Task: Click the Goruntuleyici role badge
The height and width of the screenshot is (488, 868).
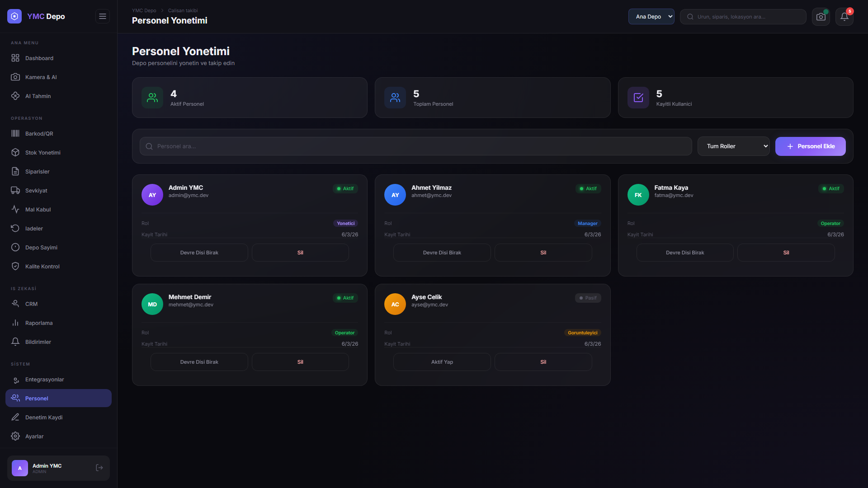Action: pos(582,333)
